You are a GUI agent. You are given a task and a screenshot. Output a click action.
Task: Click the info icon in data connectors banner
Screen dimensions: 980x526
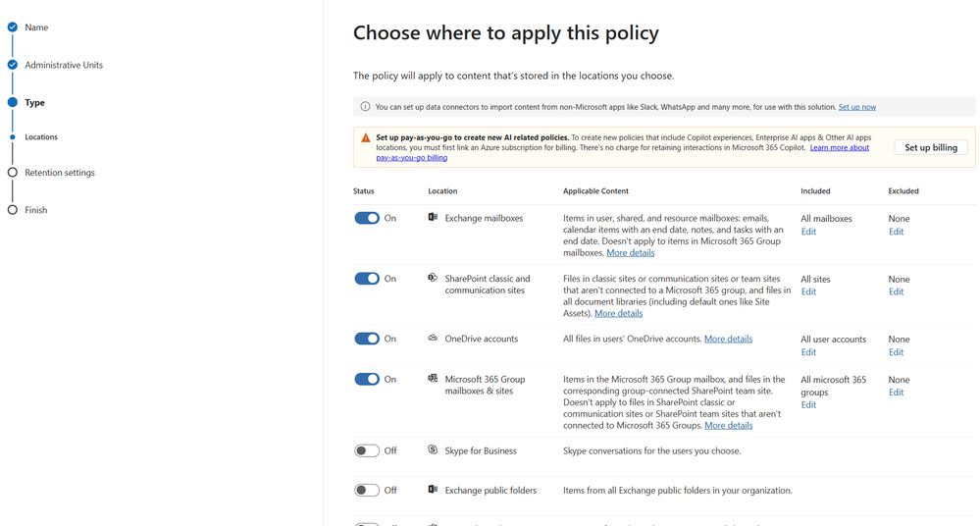(365, 107)
